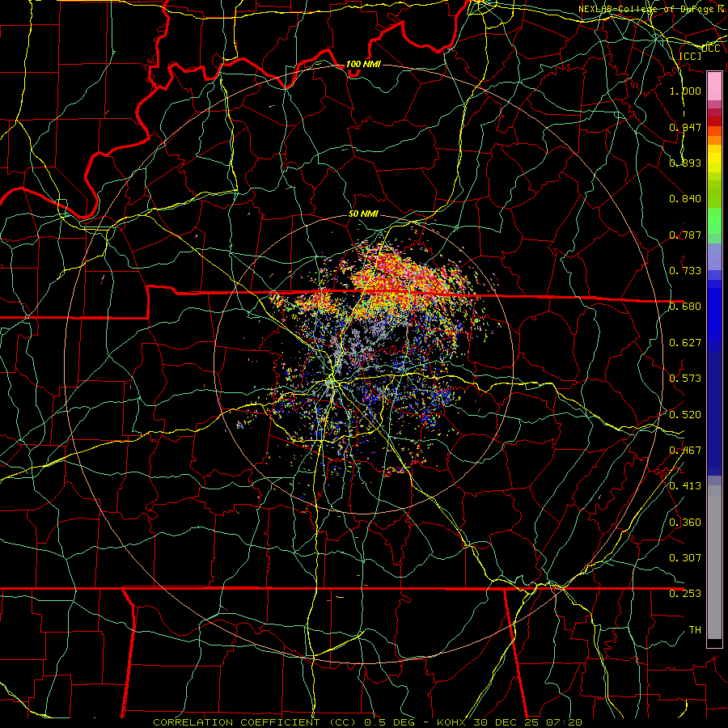This screenshot has height=728, width=728.
Task: Click the red band in the color legend
Action: 714,121
